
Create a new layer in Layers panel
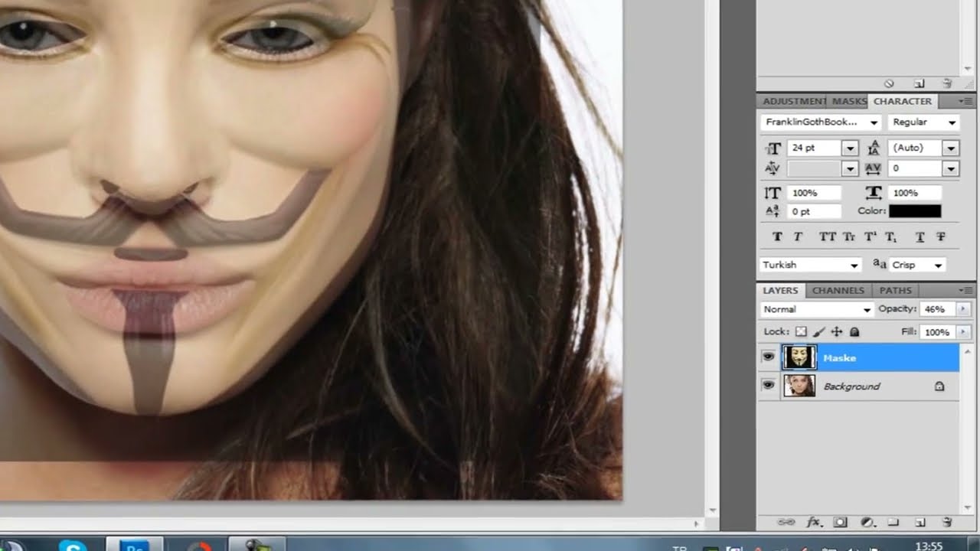click(920, 522)
